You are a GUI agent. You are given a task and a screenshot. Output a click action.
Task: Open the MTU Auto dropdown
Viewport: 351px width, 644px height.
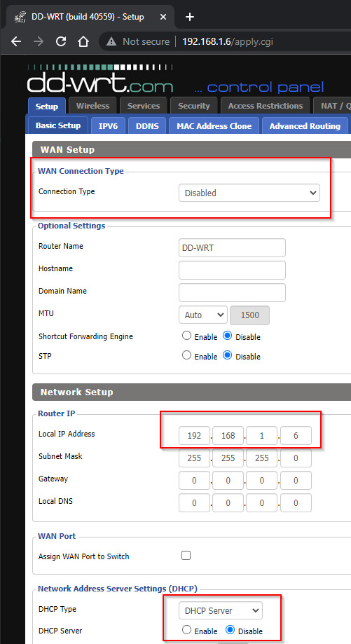pyautogui.click(x=203, y=315)
